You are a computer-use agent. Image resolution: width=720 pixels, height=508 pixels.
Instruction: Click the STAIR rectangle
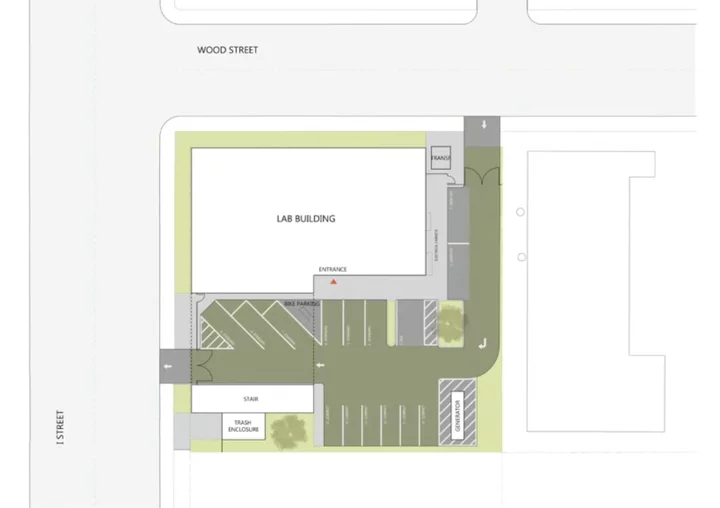coord(251,399)
